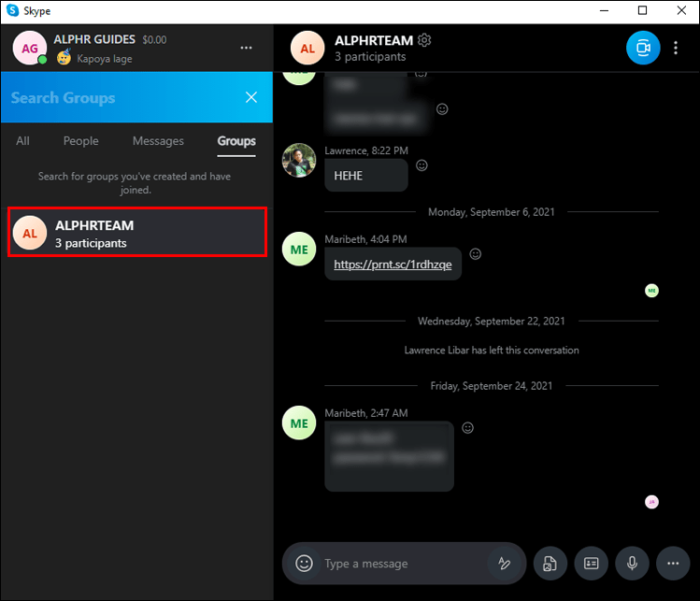700x601 pixels.
Task: Select ALPHRTEAM group in search results
Action: click(137, 232)
